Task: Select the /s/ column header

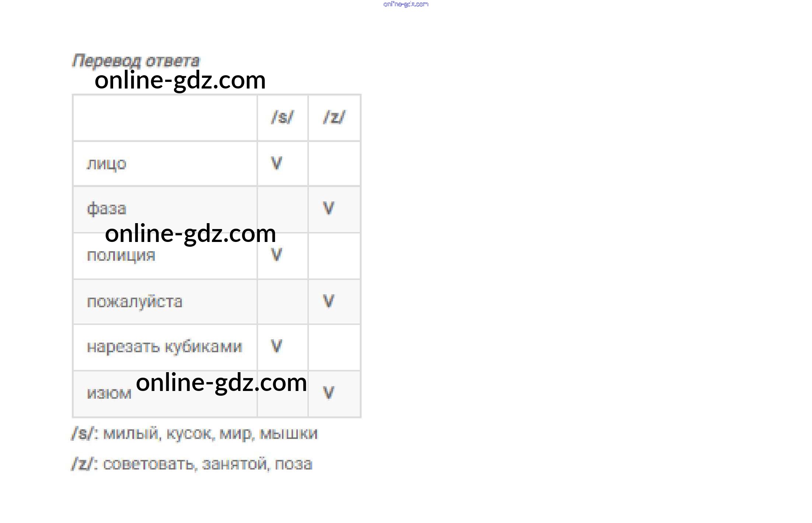Action: tap(282, 117)
